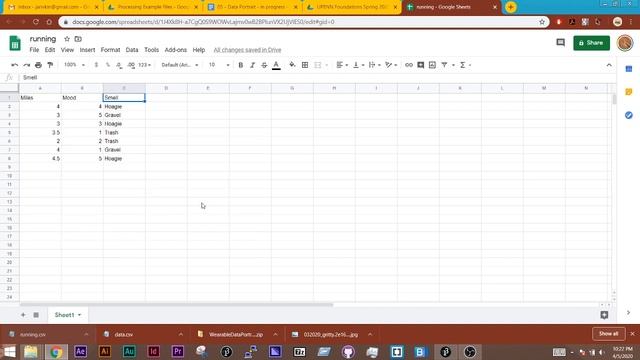Click the Merge cells icon
Viewport: 640px width, 360px height.
coord(318,65)
